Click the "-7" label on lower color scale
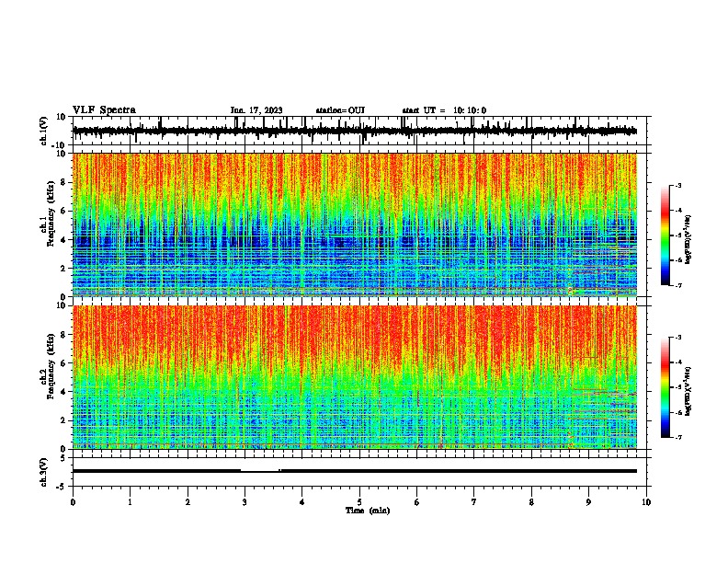Image resolution: width=728 pixels, height=563 pixels. coord(677,438)
